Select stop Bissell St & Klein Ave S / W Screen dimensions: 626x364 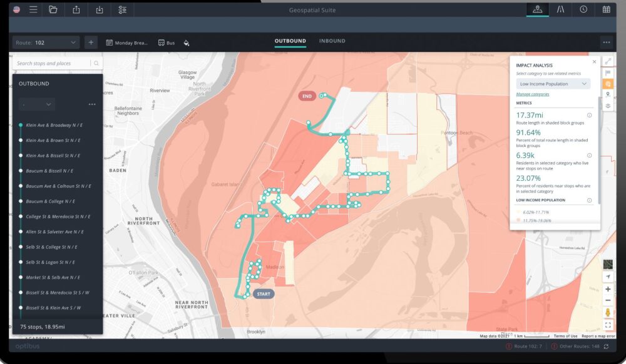[x=53, y=308]
